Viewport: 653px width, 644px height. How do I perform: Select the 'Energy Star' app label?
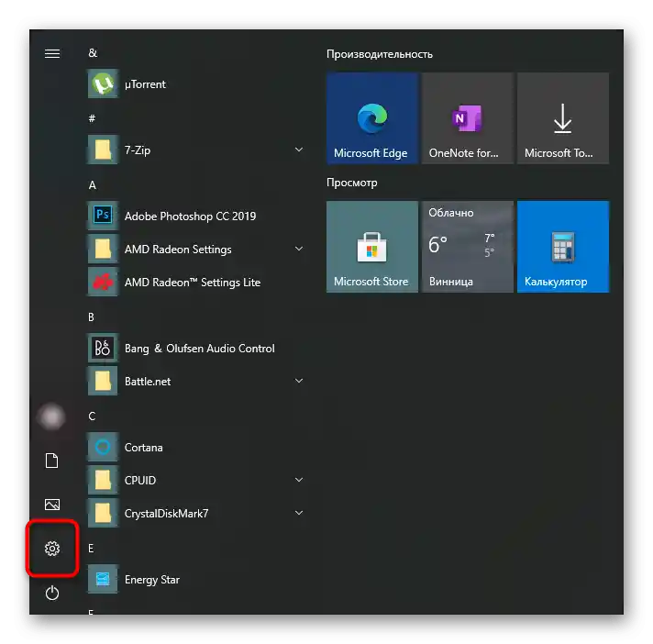pos(152,580)
